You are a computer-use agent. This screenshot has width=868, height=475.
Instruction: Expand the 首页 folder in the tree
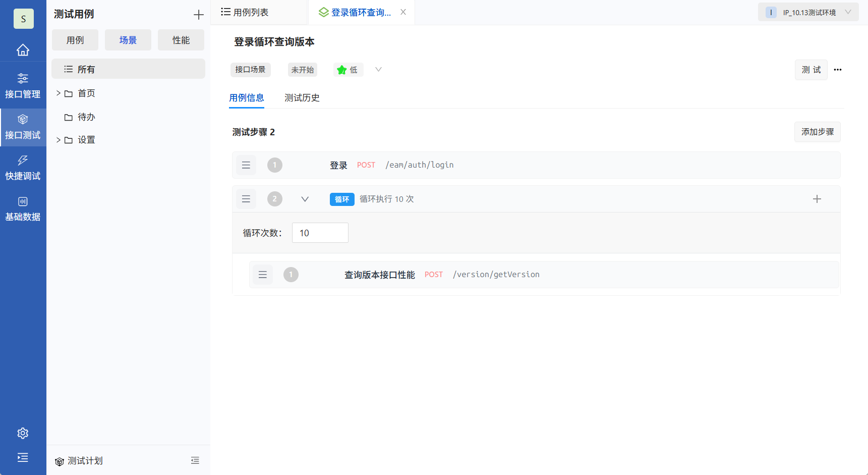(58, 93)
